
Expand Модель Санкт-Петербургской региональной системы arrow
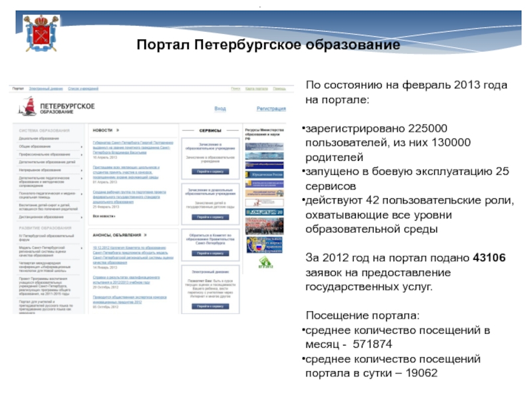pos(82,248)
